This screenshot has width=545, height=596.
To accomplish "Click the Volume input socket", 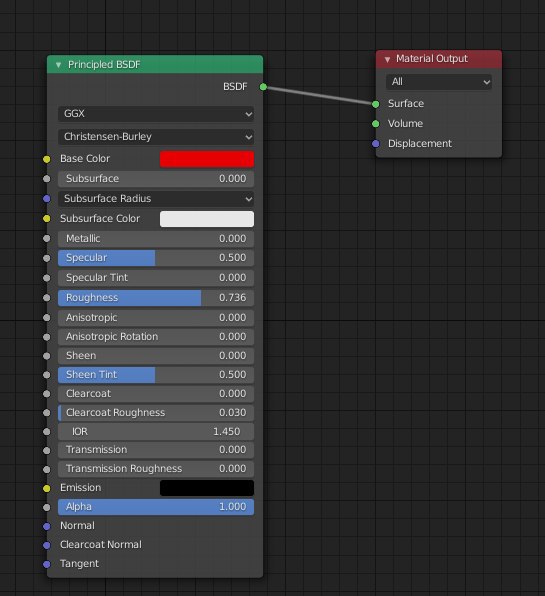I will pos(375,124).
